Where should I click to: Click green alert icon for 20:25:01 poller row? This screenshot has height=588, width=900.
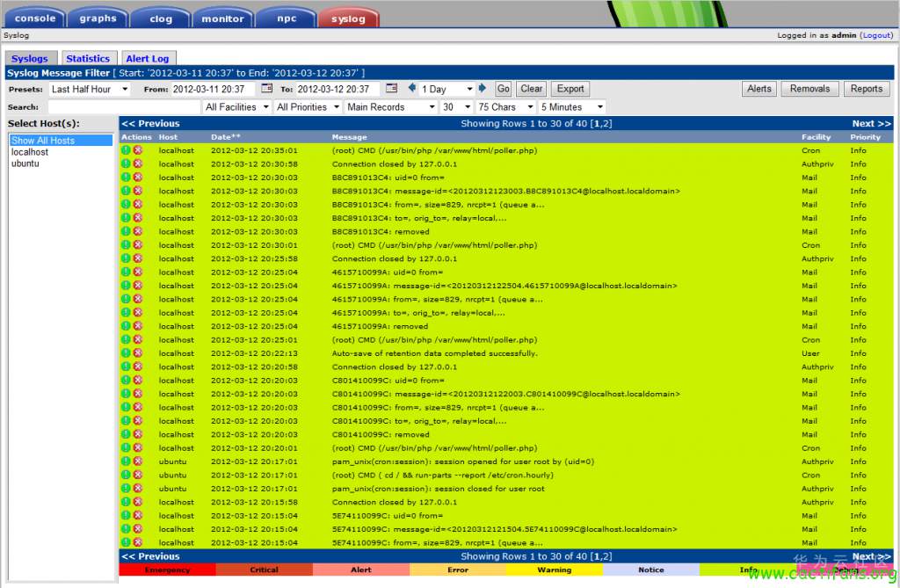click(126, 340)
